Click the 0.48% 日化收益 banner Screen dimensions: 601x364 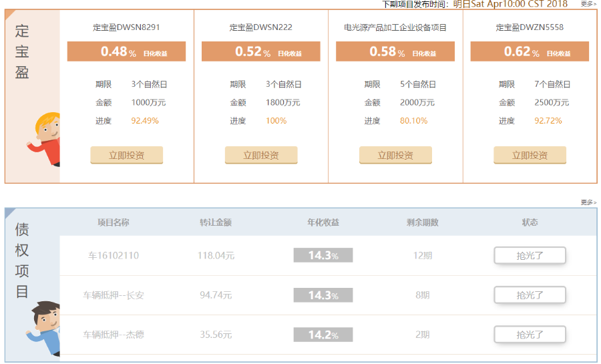(x=126, y=51)
